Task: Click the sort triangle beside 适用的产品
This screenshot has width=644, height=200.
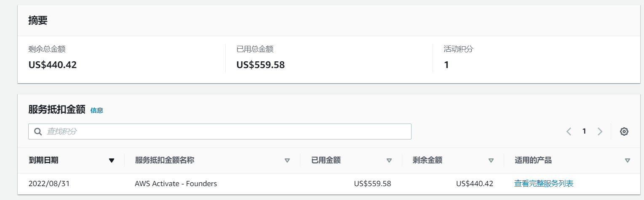Action: (x=628, y=160)
